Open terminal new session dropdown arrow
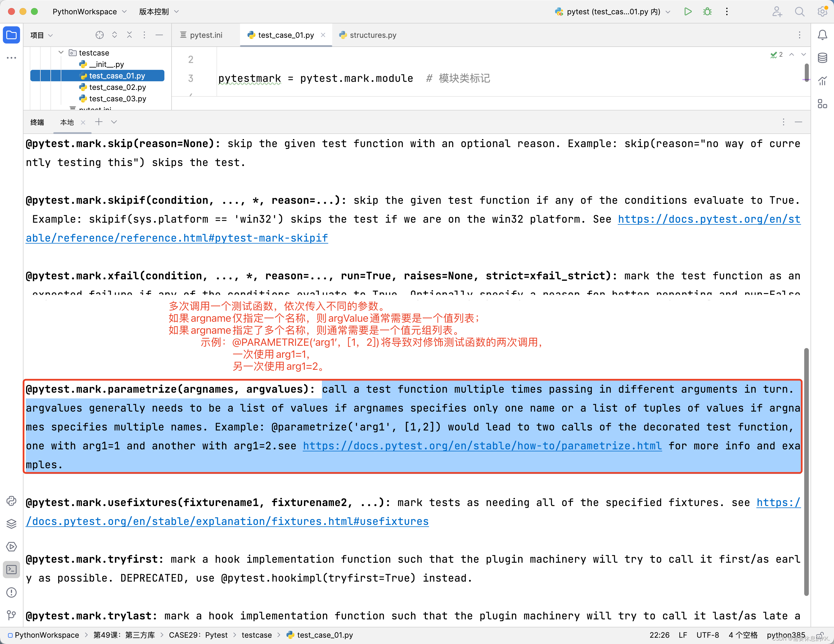The width and height of the screenshot is (834, 644). click(114, 122)
